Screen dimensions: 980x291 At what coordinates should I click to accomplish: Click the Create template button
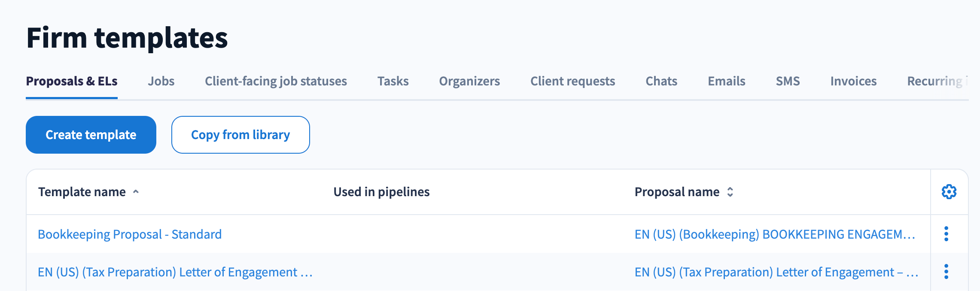(91, 135)
